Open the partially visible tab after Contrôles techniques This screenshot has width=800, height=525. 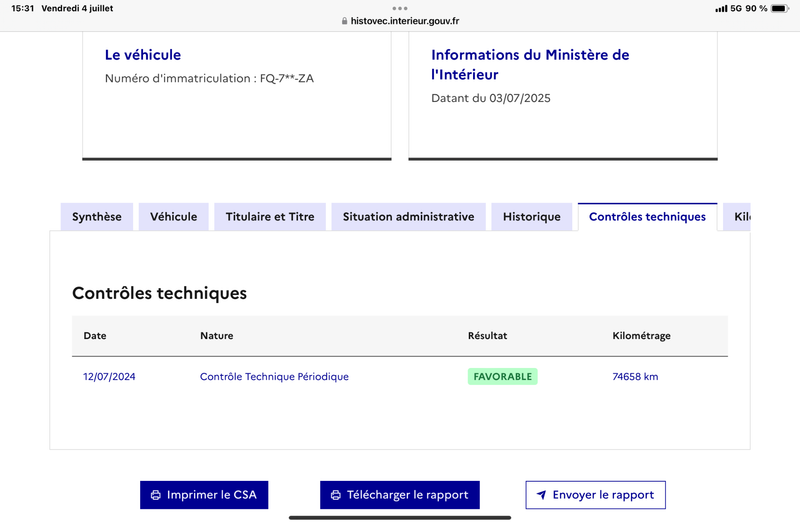tap(738, 217)
